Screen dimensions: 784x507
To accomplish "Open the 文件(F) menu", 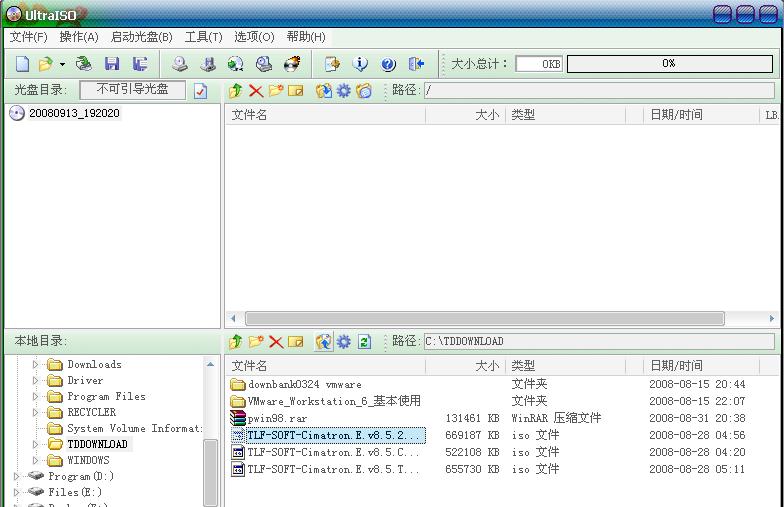I will pos(28,37).
